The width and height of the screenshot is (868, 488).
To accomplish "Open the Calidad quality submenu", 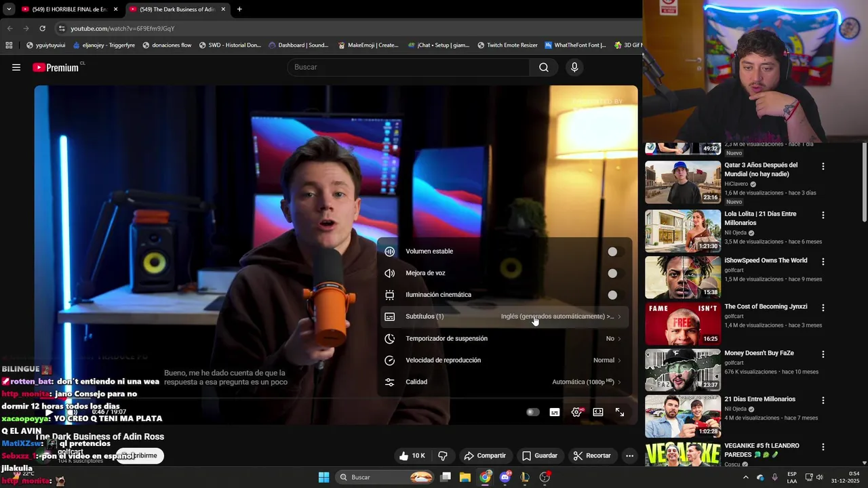I will [x=505, y=382].
